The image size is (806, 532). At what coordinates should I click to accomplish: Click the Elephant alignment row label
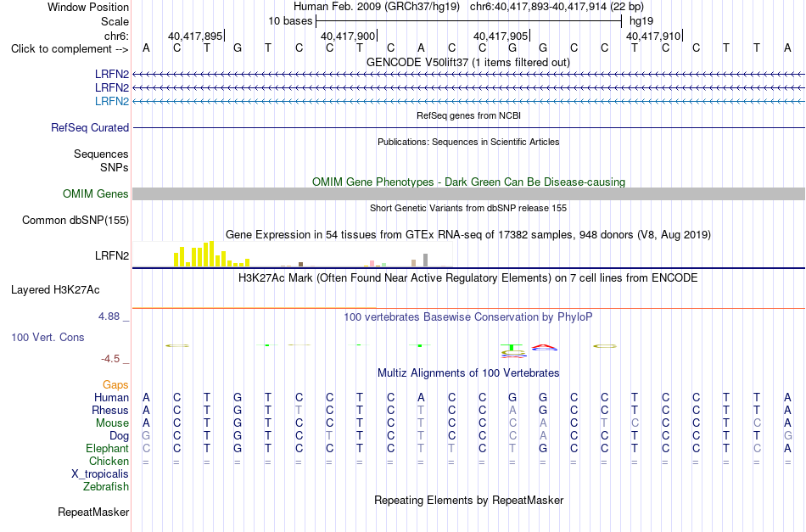tap(107, 449)
